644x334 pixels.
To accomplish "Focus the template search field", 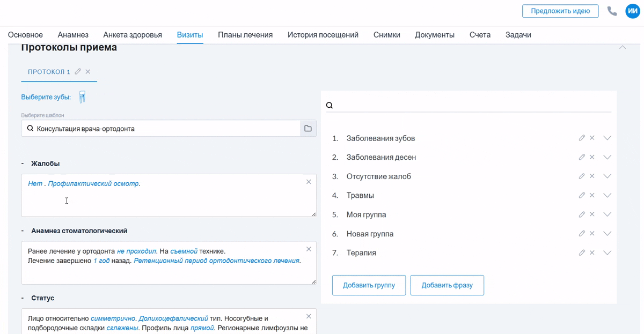I will coord(160,128).
